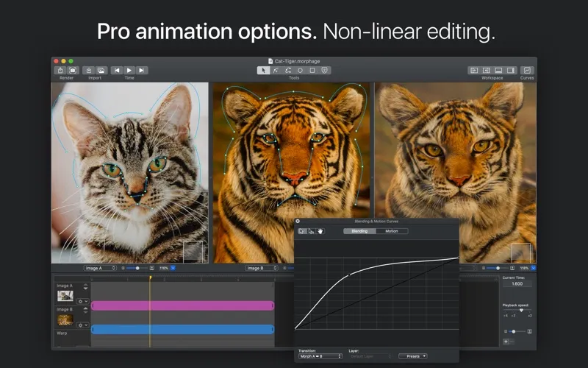Select the circle tool

coord(300,70)
